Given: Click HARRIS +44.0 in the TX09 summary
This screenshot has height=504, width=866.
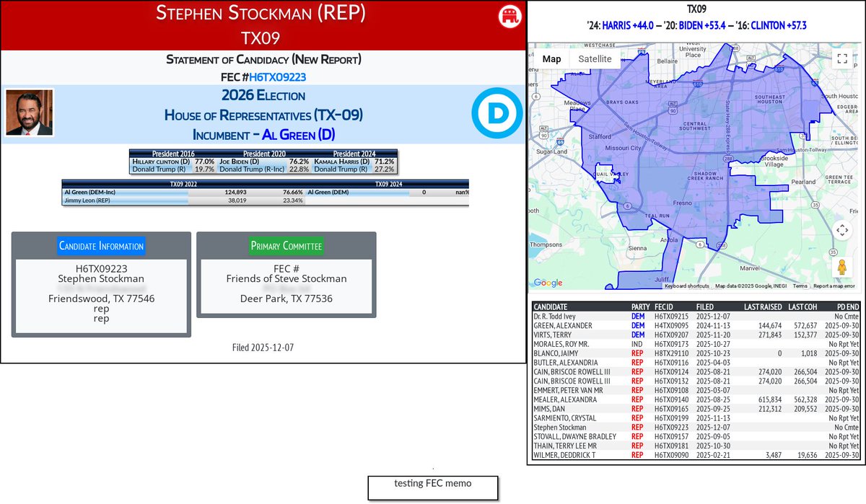Looking at the screenshot, I should pyautogui.click(x=629, y=25).
